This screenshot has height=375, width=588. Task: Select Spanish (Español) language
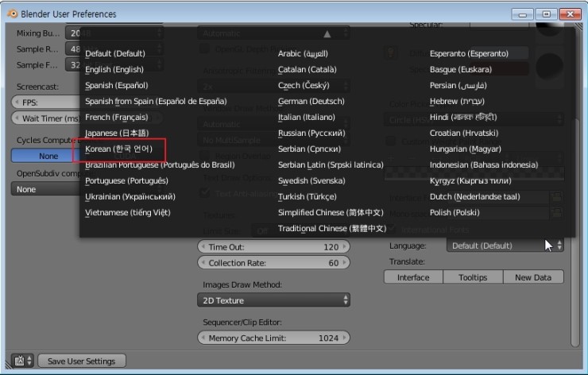point(116,85)
